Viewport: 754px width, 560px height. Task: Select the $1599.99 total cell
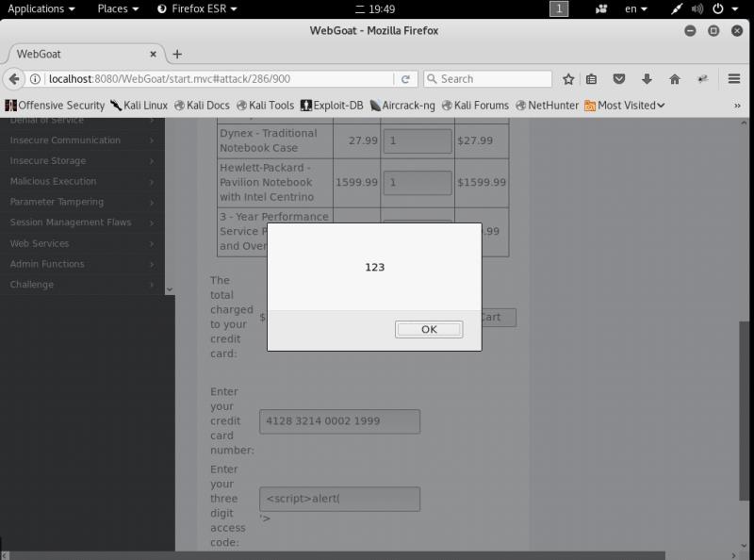[482, 183]
